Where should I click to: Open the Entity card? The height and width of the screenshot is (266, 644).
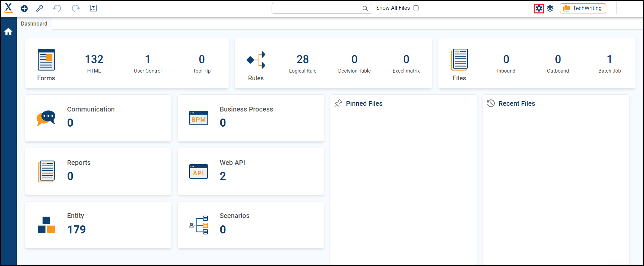(98, 225)
